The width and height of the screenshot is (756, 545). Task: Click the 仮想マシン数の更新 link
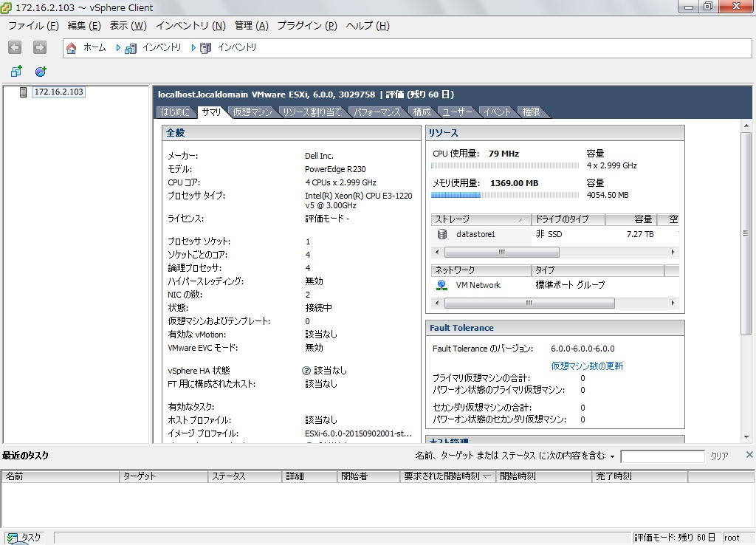pos(586,366)
